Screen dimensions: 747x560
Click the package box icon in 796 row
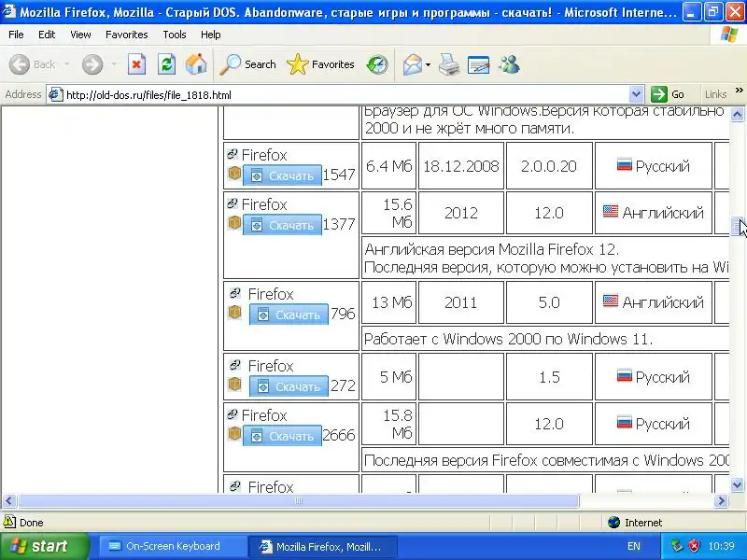[x=234, y=312]
